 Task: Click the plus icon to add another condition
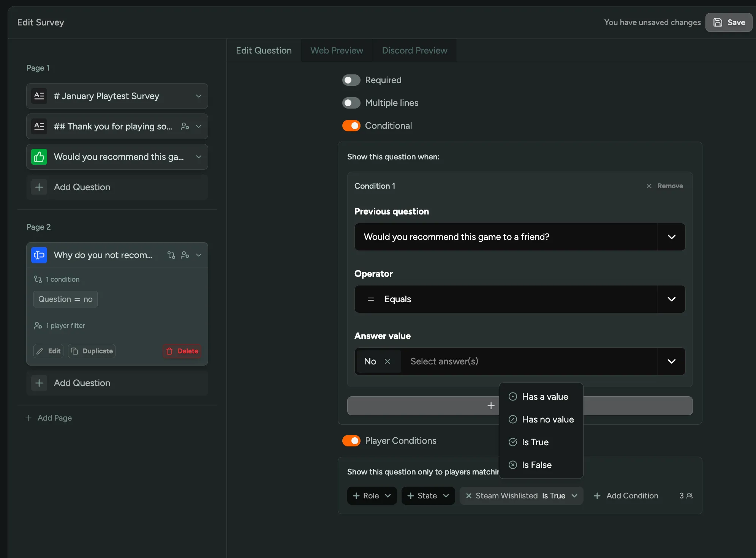tap(491, 406)
